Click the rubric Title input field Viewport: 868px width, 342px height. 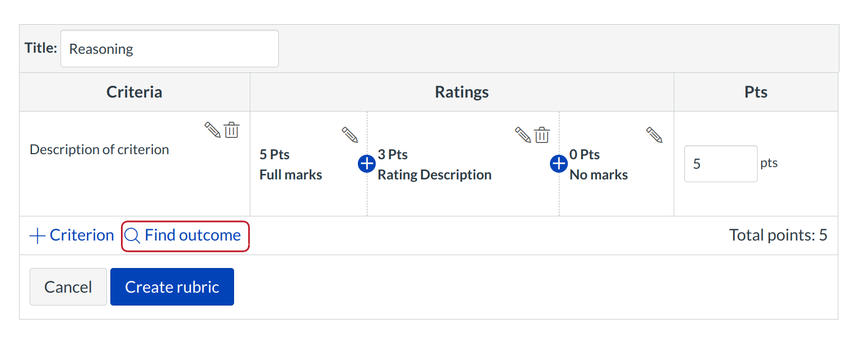pos(169,49)
